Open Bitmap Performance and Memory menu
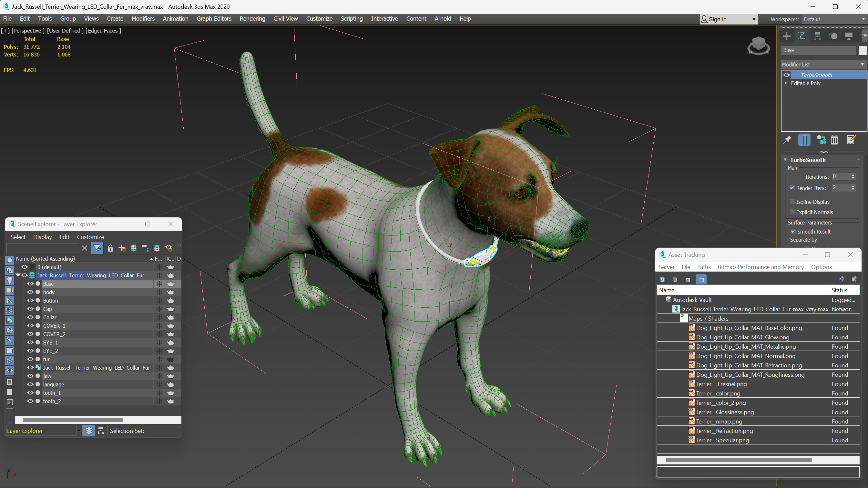This screenshot has width=868, height=488. (x=761, y=267)
